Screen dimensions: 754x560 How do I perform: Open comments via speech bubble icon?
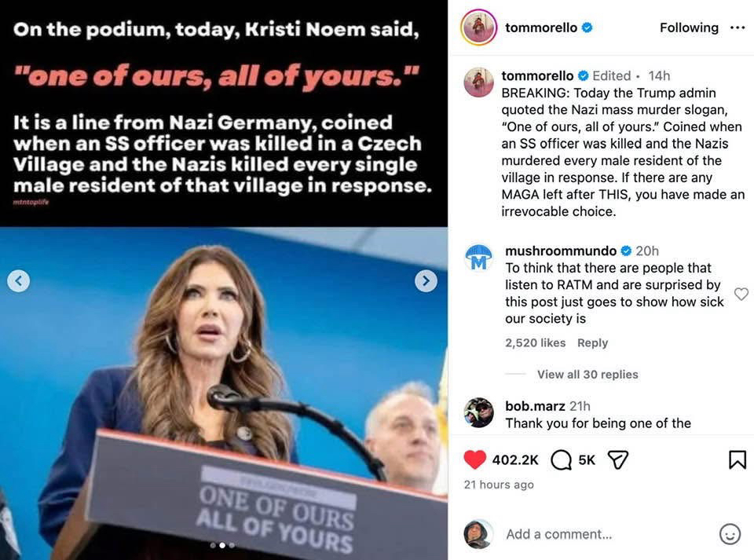[561, 459]
